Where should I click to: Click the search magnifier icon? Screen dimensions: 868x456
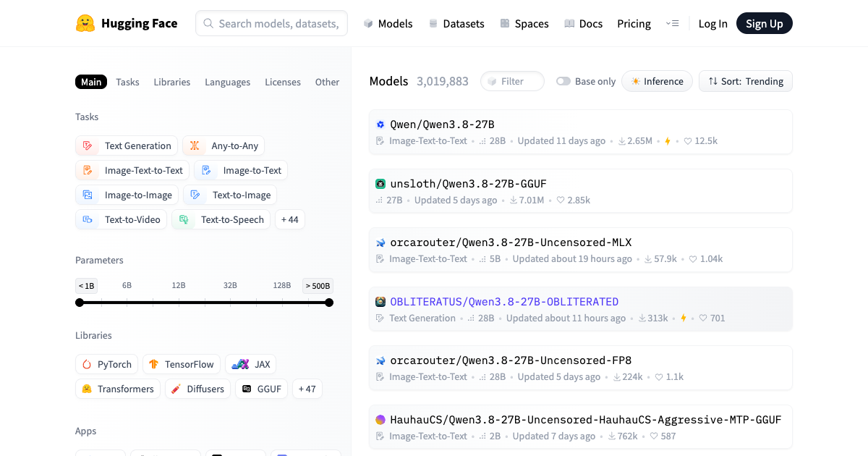coord(208,23)
